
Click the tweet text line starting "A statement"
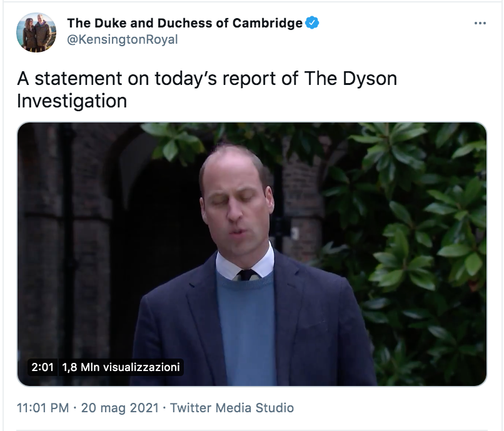206,79
